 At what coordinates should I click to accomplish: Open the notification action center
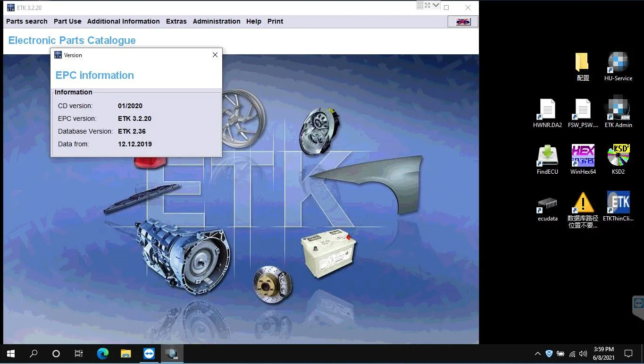click(x=628, y=354)
